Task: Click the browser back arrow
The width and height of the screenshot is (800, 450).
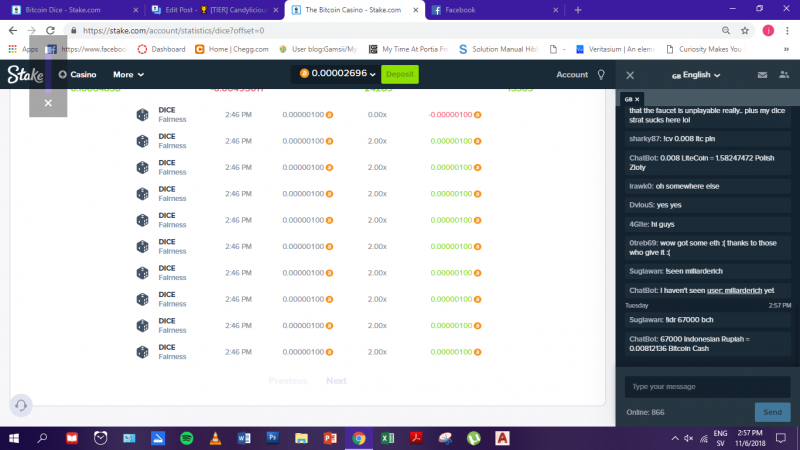Action: (13, 31)
